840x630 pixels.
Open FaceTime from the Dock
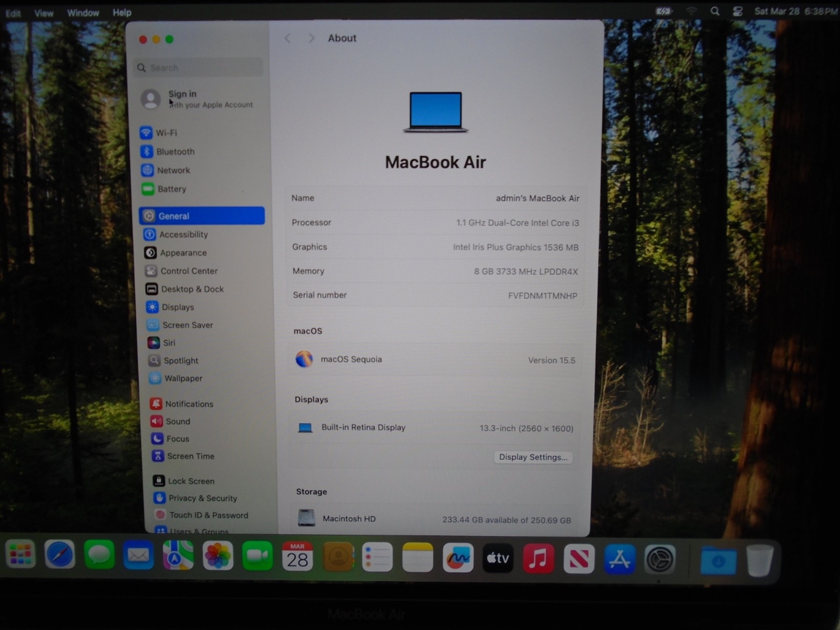click(x=257, y=556)
